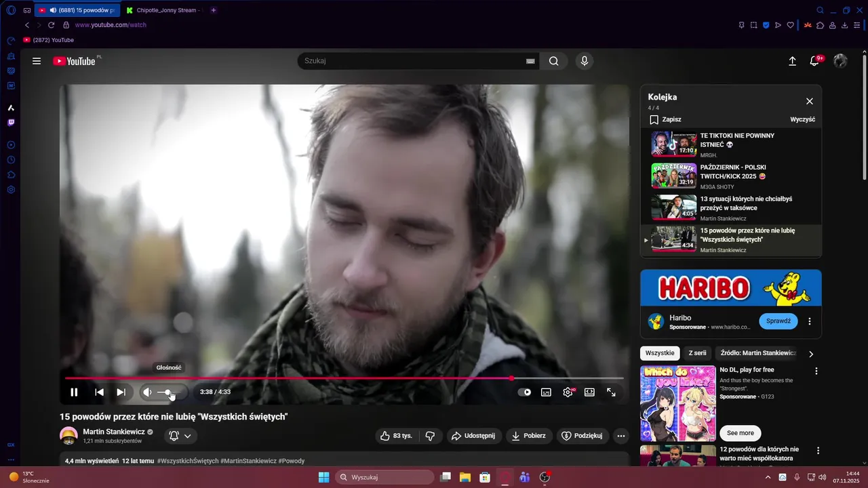The height and width of the screenshot is (488, 868).
Task: Click the Haribo ad banner
Action: click(x=731, y=287)
